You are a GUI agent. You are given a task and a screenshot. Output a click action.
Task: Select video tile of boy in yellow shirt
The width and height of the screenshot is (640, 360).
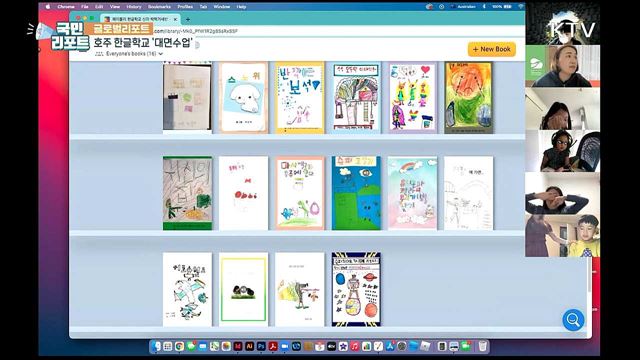[562, 236]
